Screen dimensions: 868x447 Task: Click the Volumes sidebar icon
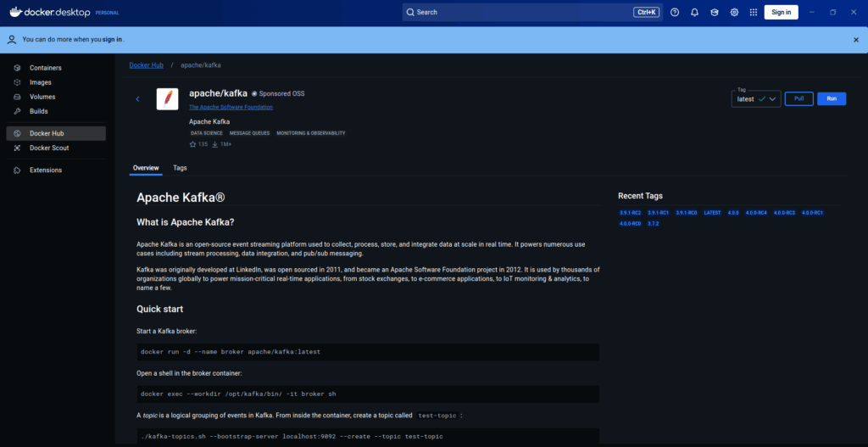(17, 97)
